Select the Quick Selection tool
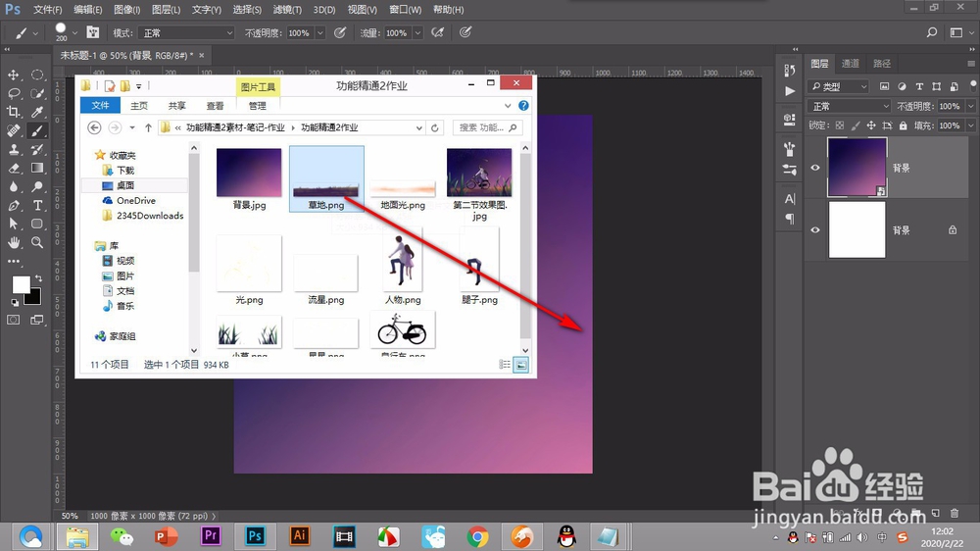Image resolution: width=980 pixels, height=551 pixels. 37,94
